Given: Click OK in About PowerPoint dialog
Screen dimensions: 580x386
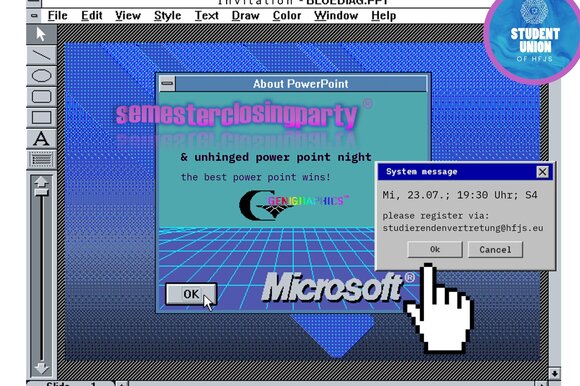Looking at the screenshot, I should click(191, 294).
